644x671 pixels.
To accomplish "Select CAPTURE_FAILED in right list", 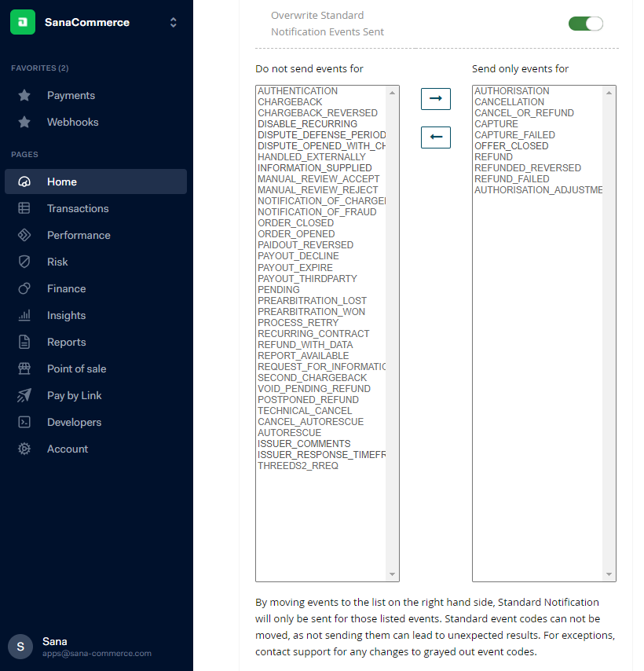I will [x=514, y=135].
